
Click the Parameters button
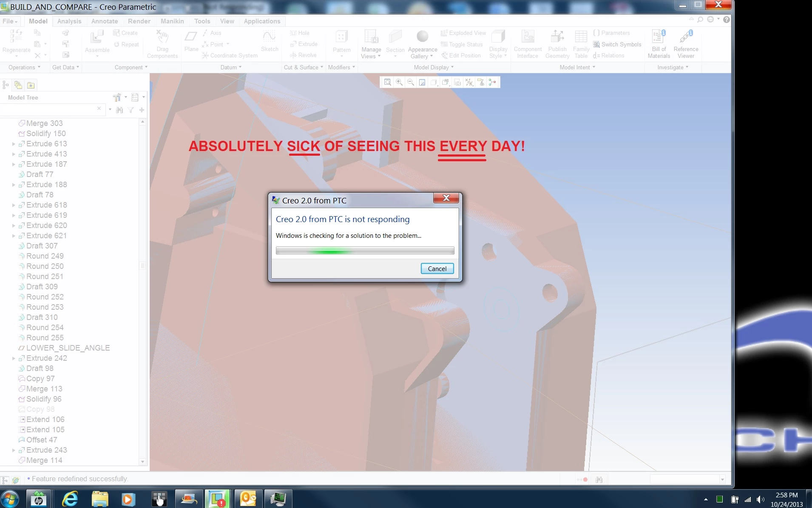pos(611,33)
